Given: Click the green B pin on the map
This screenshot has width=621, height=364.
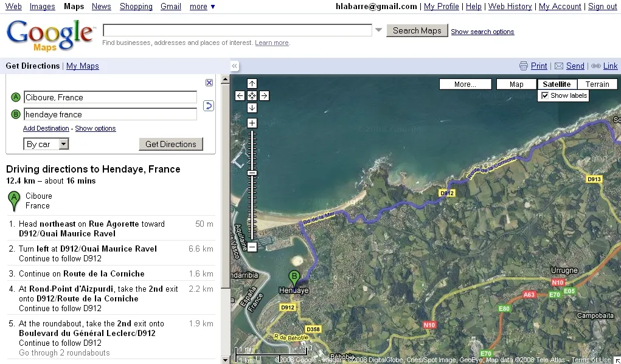Looking at the screenshot, I should coord(294,278).
